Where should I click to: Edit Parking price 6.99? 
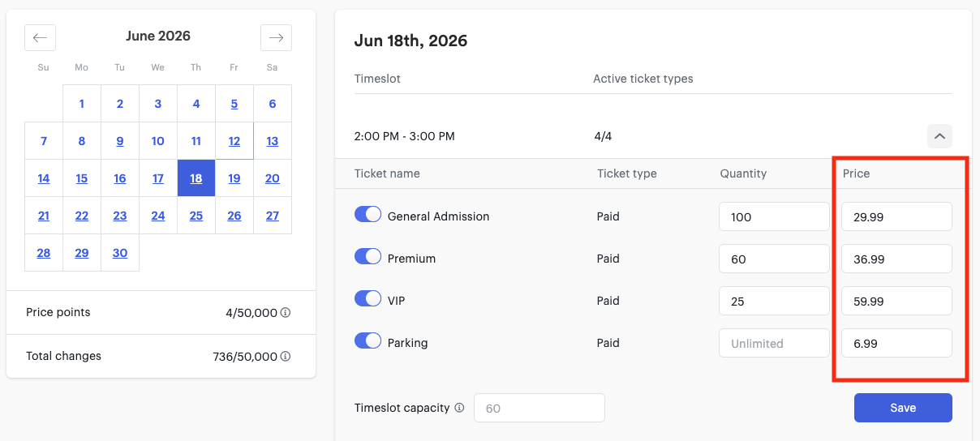(896, 343)
